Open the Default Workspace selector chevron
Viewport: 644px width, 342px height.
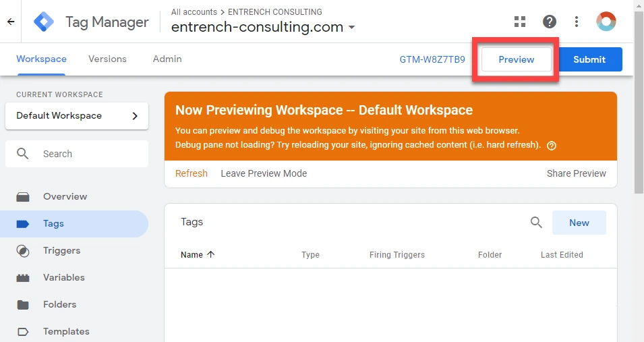point(135,116)
